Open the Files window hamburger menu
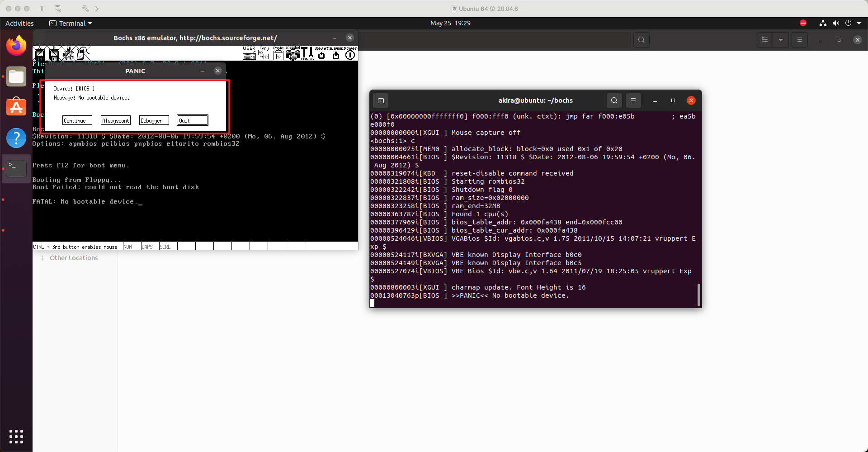 (800, 40)
